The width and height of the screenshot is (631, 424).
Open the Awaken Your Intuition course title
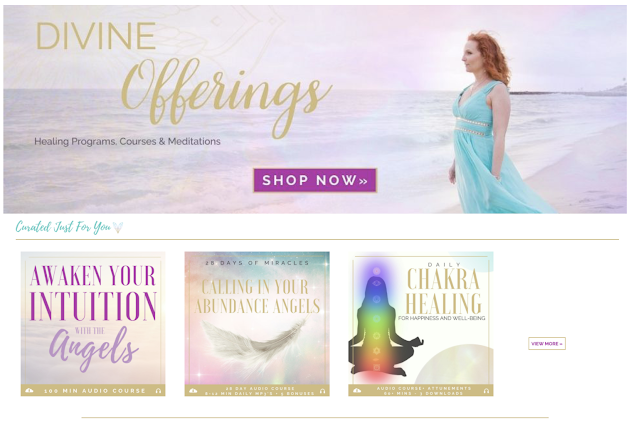coord(93,318)
